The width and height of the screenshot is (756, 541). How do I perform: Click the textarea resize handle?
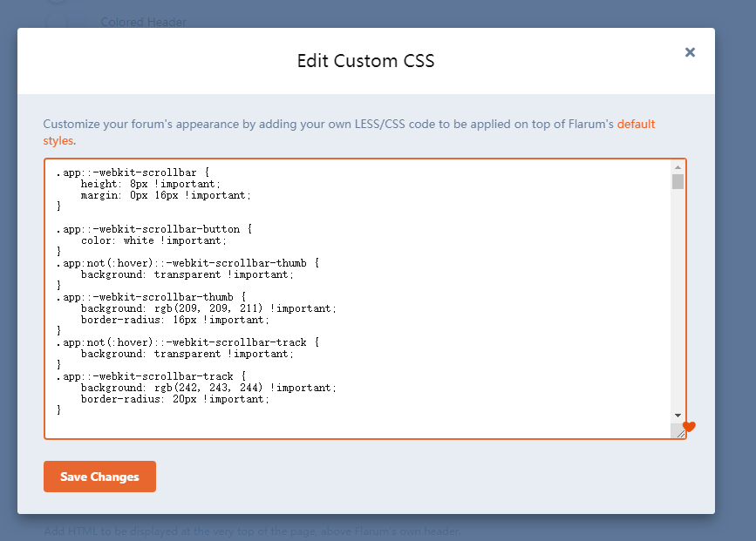coord(678,431)
